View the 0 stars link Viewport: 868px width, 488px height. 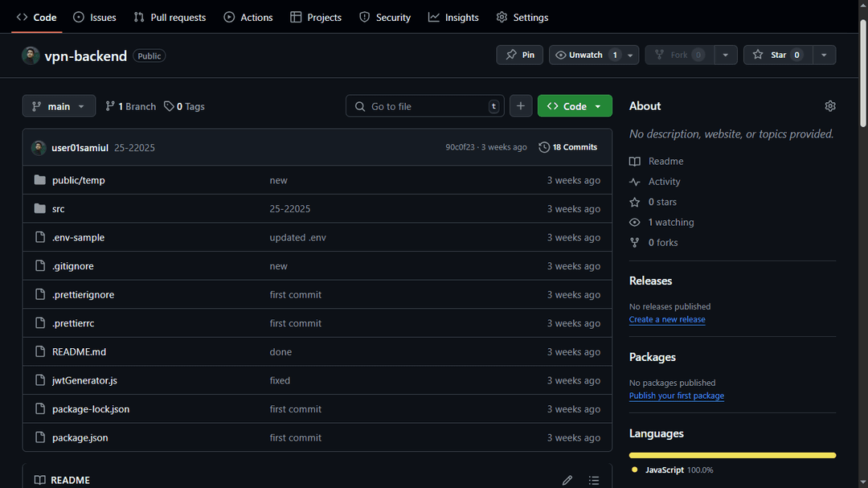[x=653, y=202]
